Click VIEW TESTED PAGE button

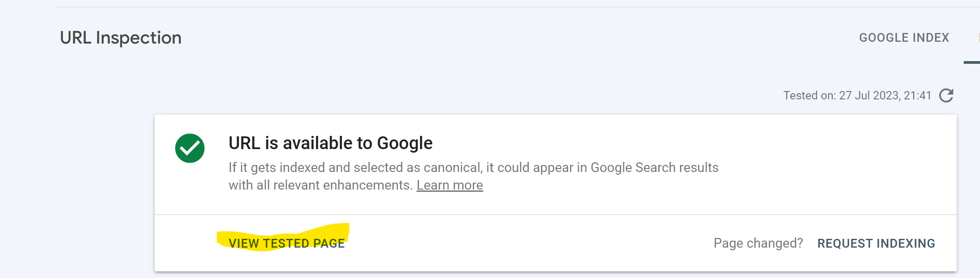coord(287,243)
